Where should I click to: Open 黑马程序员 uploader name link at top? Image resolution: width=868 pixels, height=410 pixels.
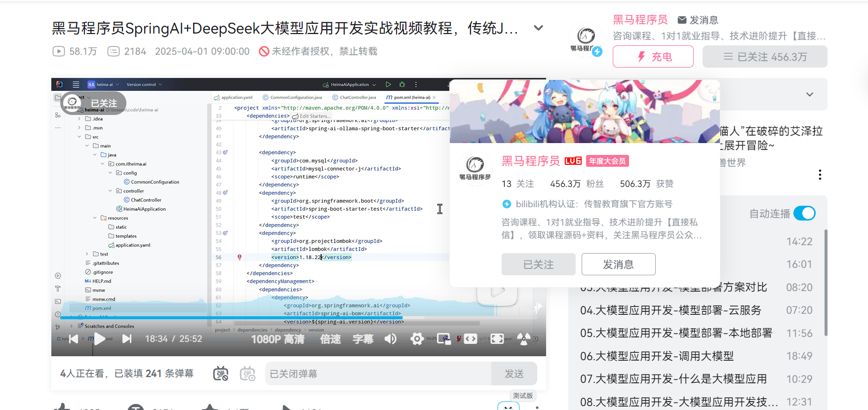click(x=640, y=20)
